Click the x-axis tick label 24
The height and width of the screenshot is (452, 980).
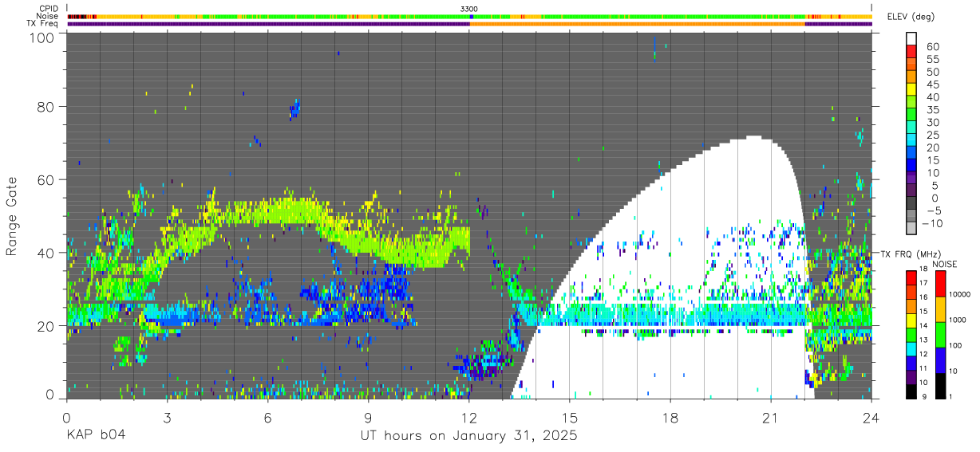click(x=871, y=419)
